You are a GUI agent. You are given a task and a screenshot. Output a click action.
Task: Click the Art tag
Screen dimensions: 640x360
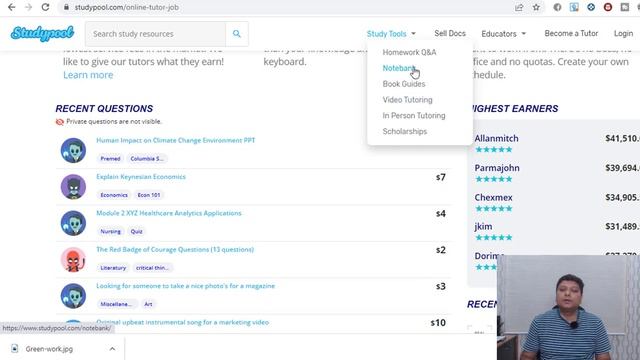click(x=148, y=304)
